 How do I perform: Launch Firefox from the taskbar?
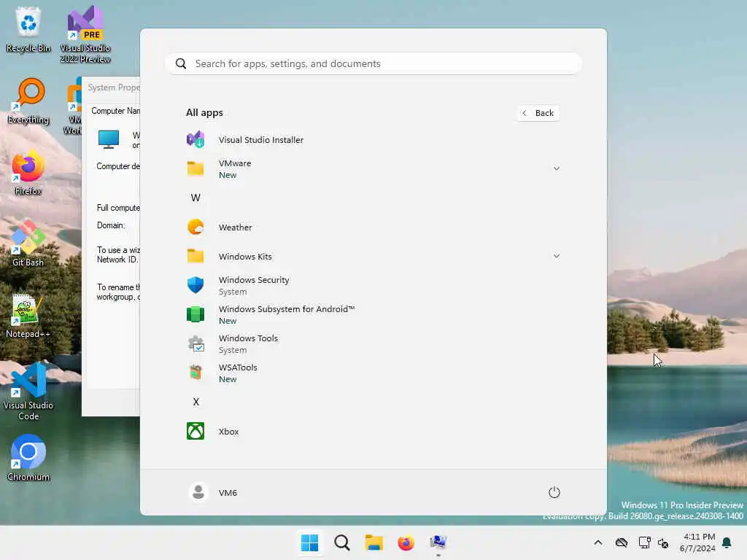click(x=406, y=542)
